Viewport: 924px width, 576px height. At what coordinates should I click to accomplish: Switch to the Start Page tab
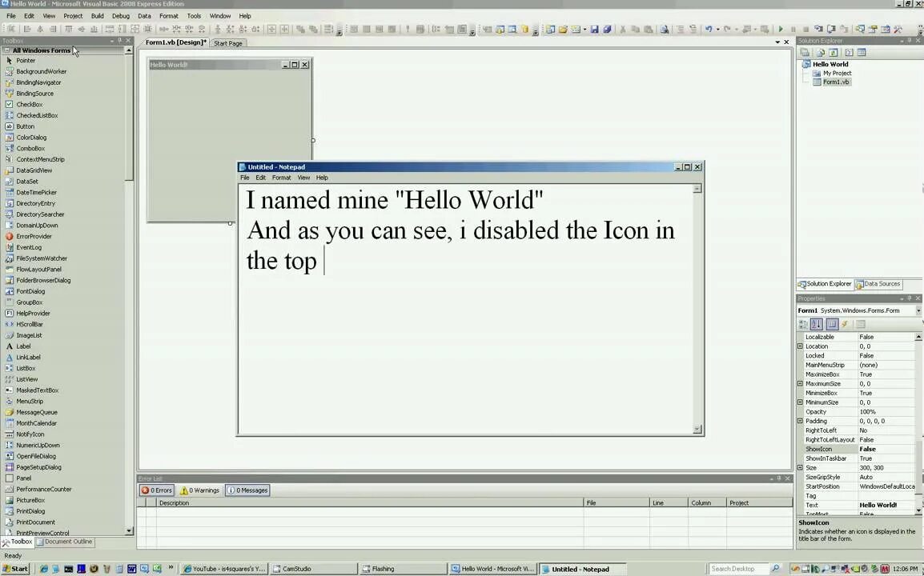(x=228, y=43)
